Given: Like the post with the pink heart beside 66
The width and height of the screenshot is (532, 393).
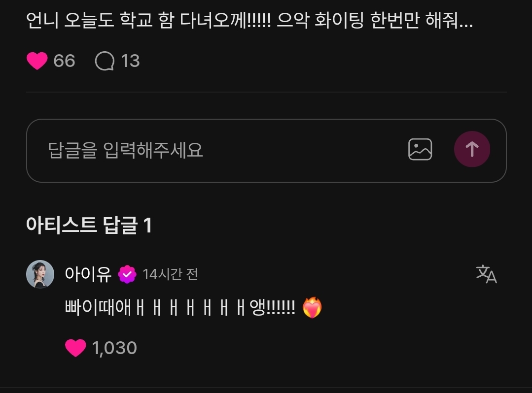Looking at the screenshot, I should pyautogui.click(x=37, y=61).
